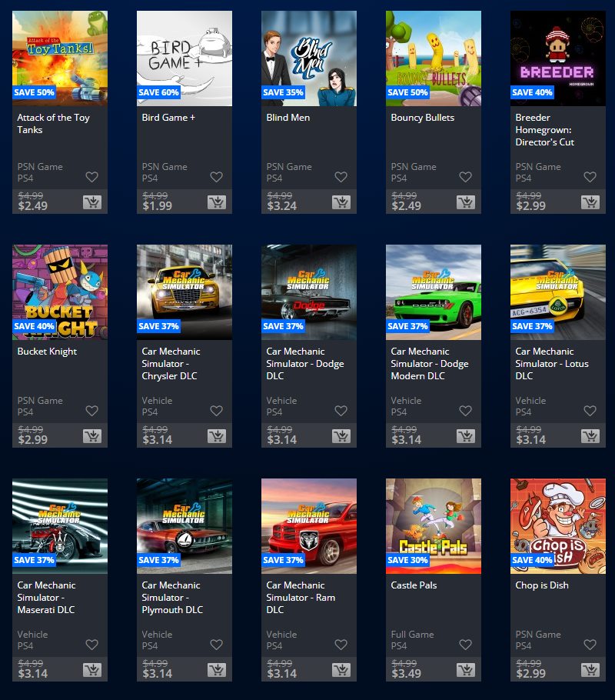Toggle wishlist heart for Breeder Homegrown
The image size is (615, 700).
pos(590,177)
